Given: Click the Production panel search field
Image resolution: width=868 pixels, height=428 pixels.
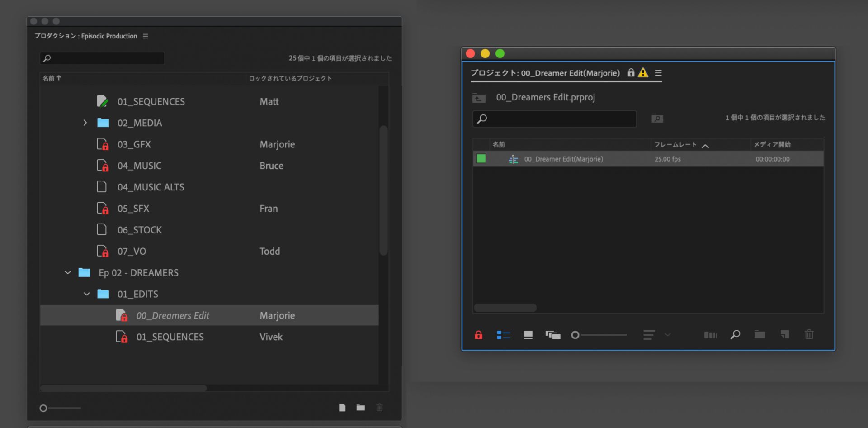Looking at the screenshot, I should point(102,58).
